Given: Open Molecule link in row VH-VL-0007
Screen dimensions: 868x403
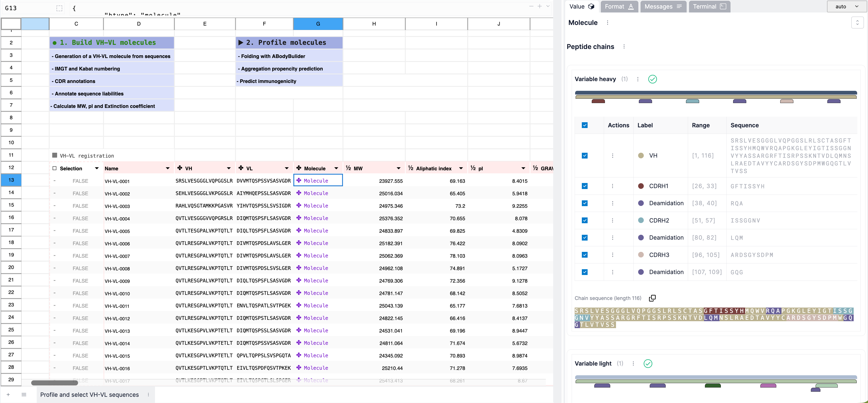Looking at the screenshot, I should pos(316,256).
